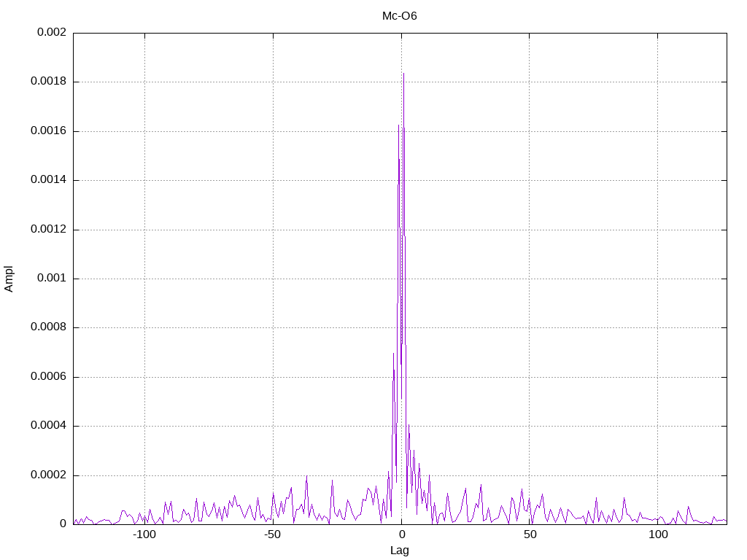Image resolution: width=747 pixels, height=560 pixels.
Task: Click the Lag x-axis label
Action: pos(399,551)
